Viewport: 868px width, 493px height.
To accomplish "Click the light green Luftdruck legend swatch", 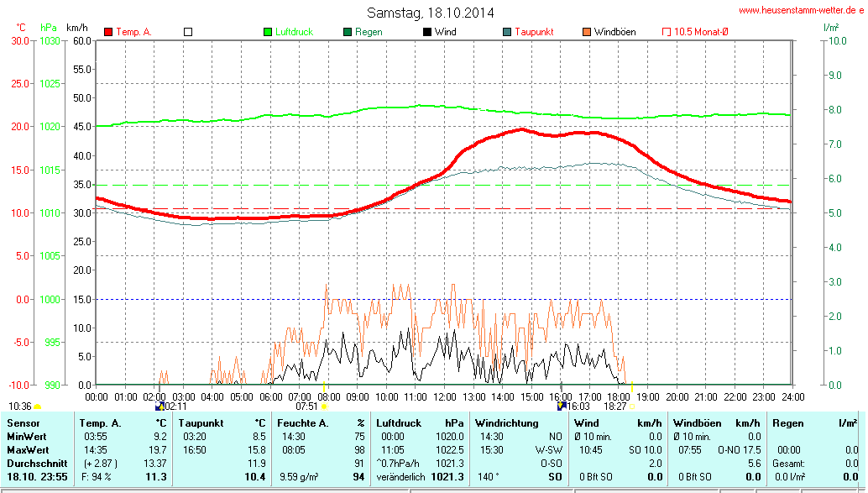I will coord(268,32).
